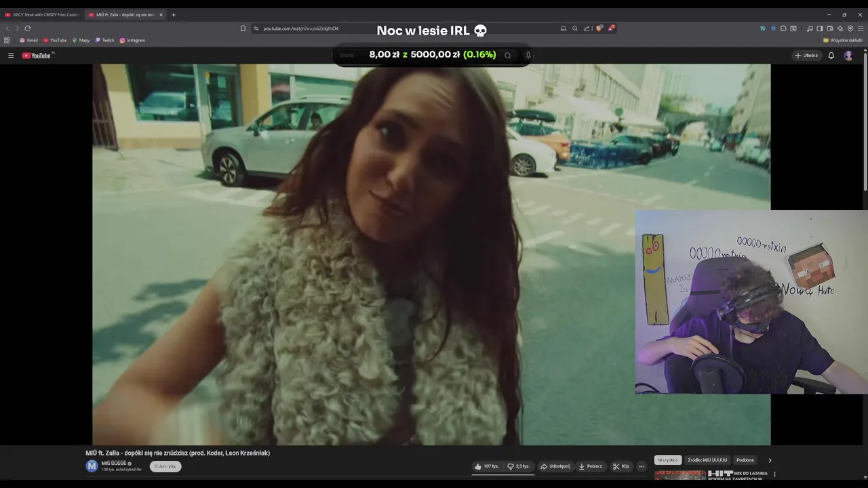Toggle the browser side panel icon

(819, 28)
